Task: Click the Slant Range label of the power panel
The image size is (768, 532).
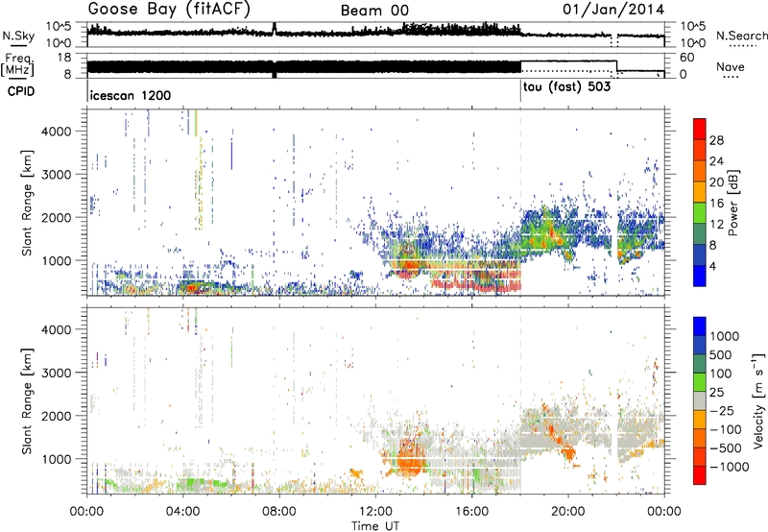Action: click(x=27, y=203)
